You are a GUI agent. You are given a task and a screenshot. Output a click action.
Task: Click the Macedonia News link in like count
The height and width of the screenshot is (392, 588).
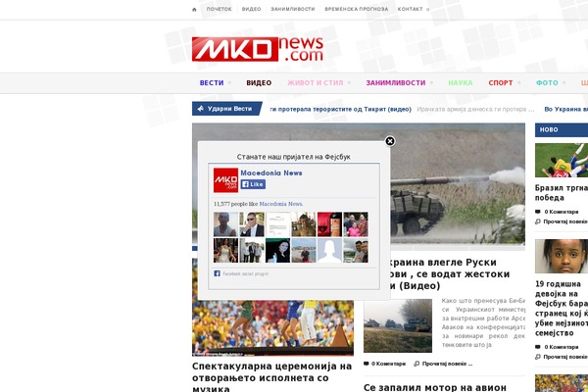pyautogui.click(x=281, y=204)
